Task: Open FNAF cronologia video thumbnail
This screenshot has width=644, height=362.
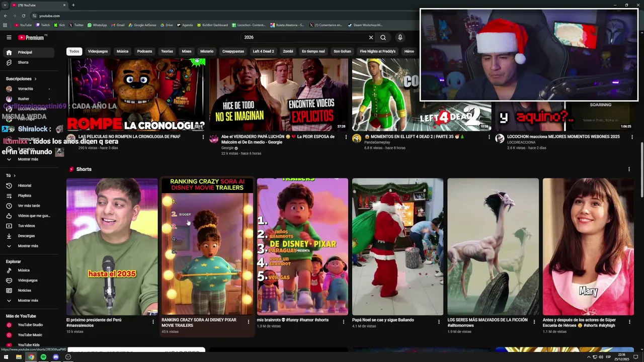Action: click(x=136, y=95)
